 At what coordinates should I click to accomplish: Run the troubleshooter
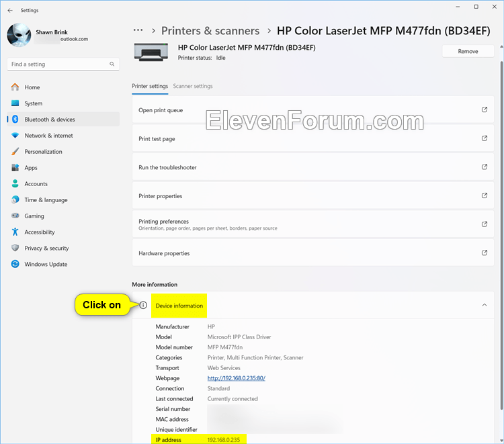click(312, 167)
